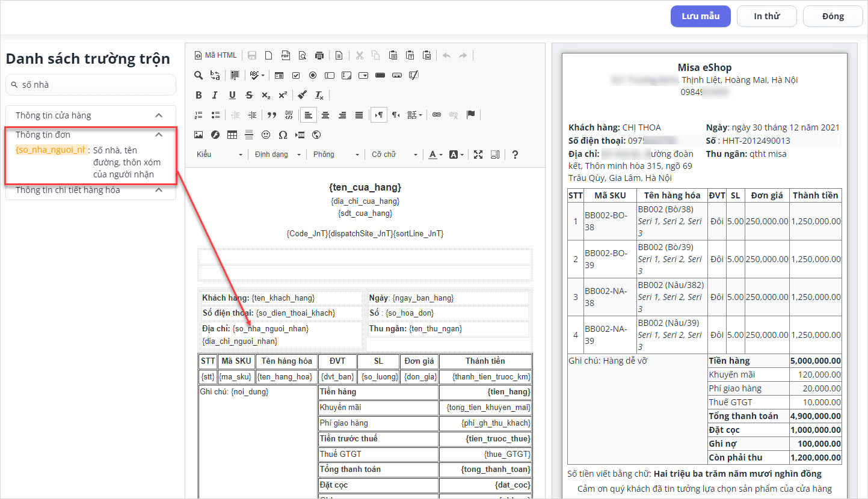This screenshot has height=499, width=868.
Task: Maximize the editor with the fullscreen icon
Action: click(478, 155)
